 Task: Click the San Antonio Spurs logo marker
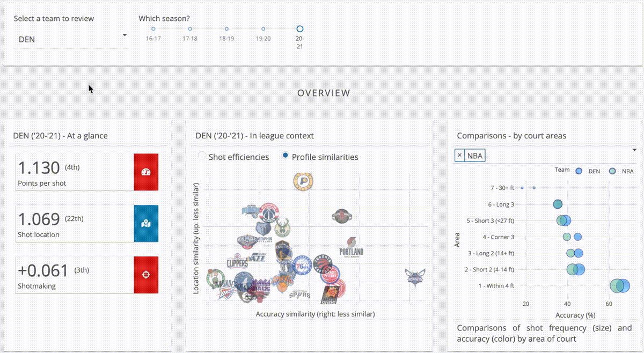tap(299, 295)
